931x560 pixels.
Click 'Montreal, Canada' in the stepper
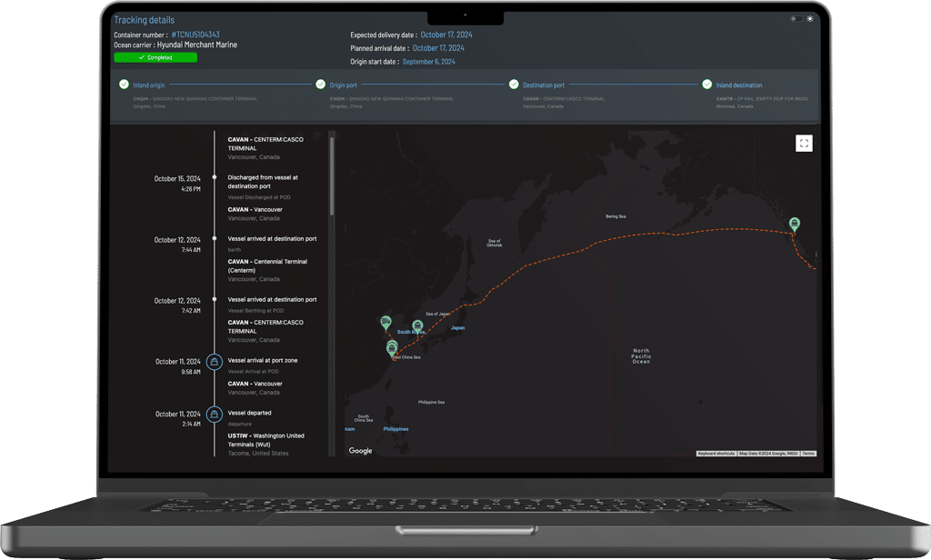pyautogui.click(x=735, y=107)
